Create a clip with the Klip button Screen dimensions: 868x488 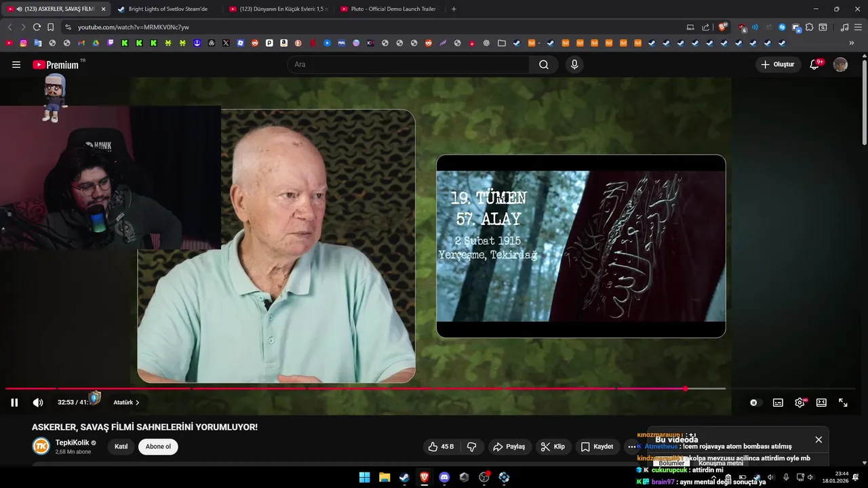coord(553,447)
